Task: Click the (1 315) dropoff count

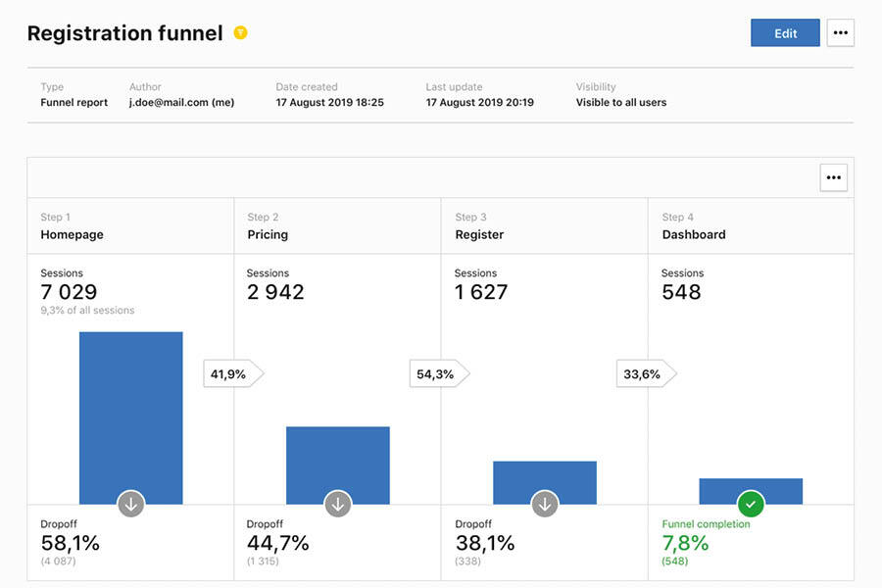Action: tap(263, 561)
